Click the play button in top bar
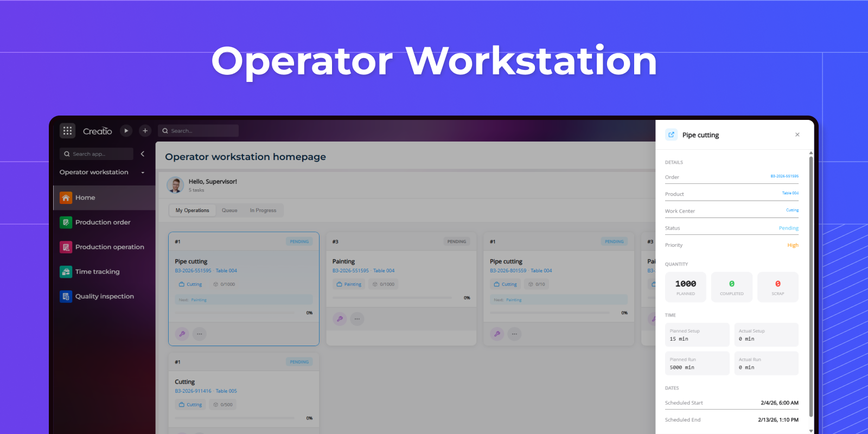868x434 pixels. (x=126, y=131)
